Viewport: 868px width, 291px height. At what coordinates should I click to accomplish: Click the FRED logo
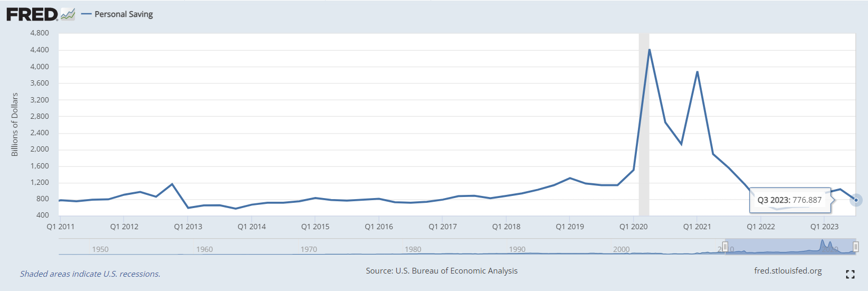coord(32,14)
